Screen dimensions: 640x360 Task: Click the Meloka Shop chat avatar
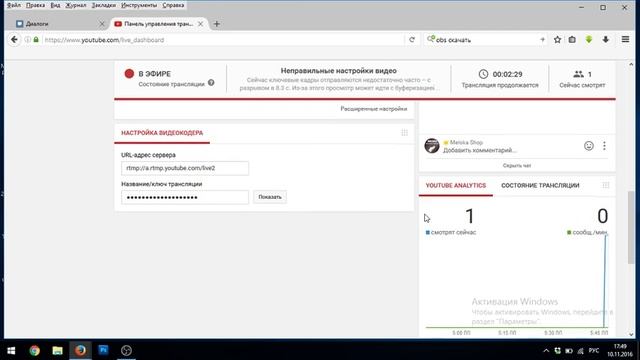click(432, 146)
